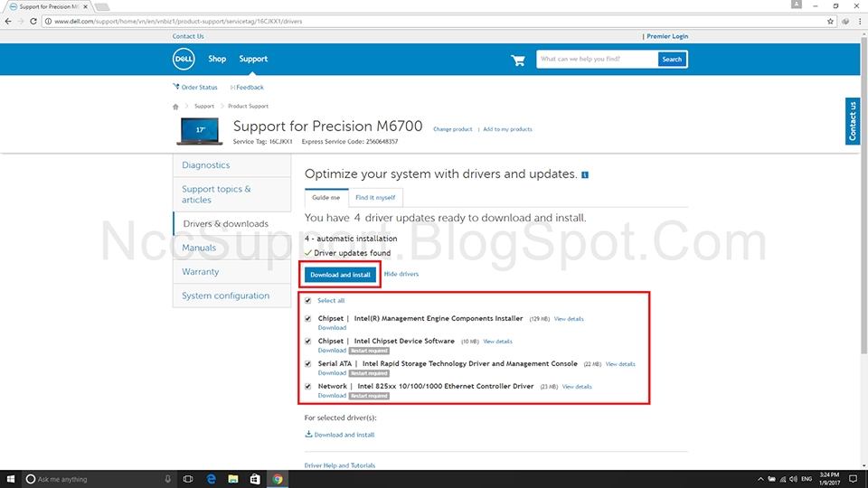Click the Hide drivers link
Image resolution: width=868 pixels, height=488 pixels.
(x=401, y=274)
